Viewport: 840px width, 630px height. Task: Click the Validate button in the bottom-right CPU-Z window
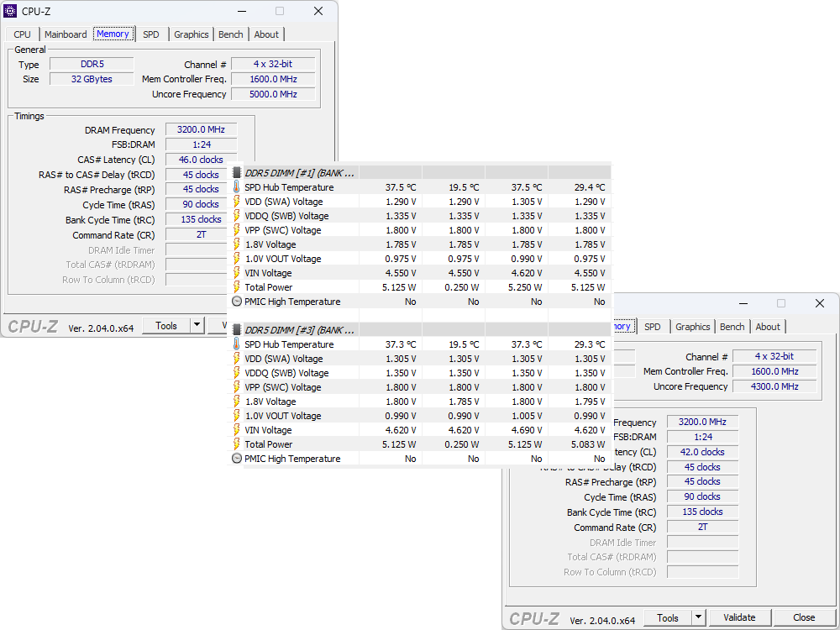click(x=739, y=617)
